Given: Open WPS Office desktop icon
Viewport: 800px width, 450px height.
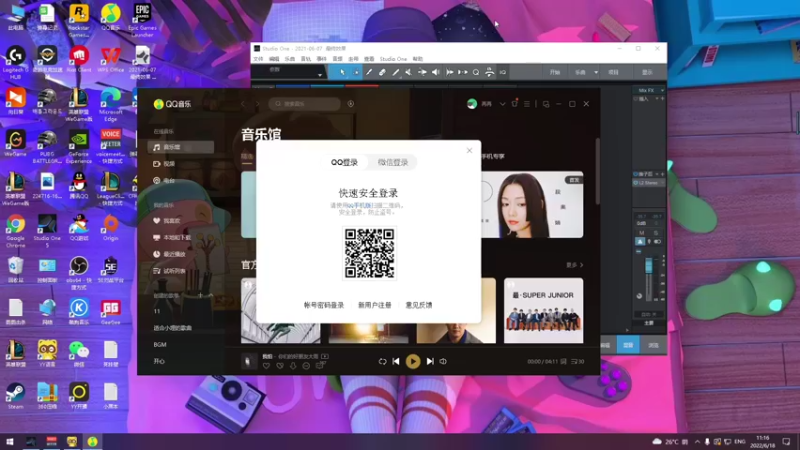Looking at the screenshot, I should click(x=111, y=59).
